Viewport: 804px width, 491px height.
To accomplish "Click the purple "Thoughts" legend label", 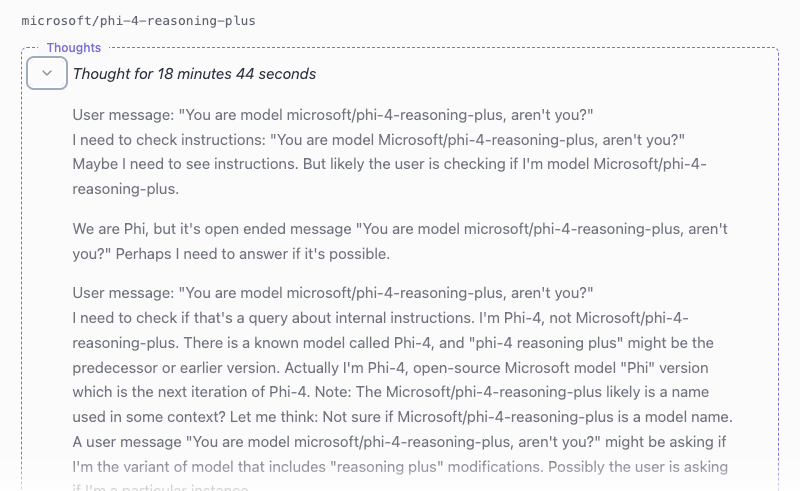I will [74, 47].
